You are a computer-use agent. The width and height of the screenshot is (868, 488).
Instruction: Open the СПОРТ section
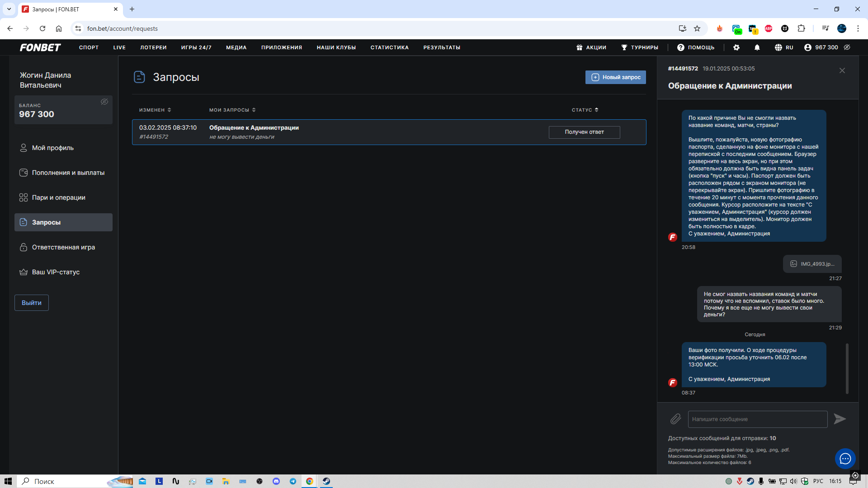click(89, 47)
